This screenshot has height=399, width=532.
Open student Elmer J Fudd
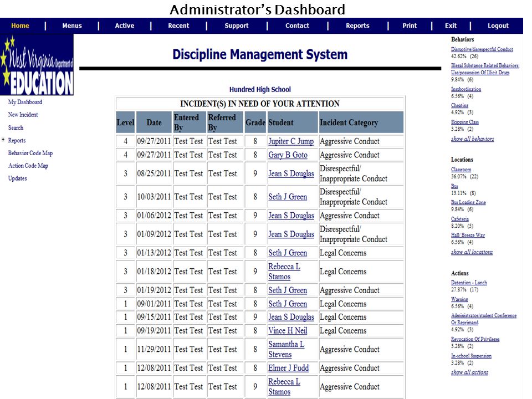click(288, 368)
